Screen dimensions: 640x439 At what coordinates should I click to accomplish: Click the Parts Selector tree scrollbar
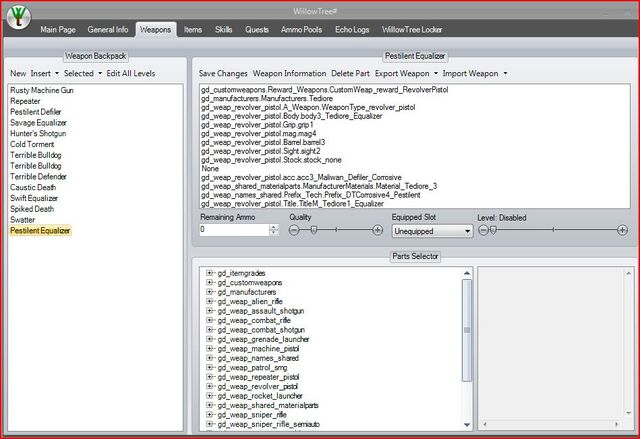point(467,330)
